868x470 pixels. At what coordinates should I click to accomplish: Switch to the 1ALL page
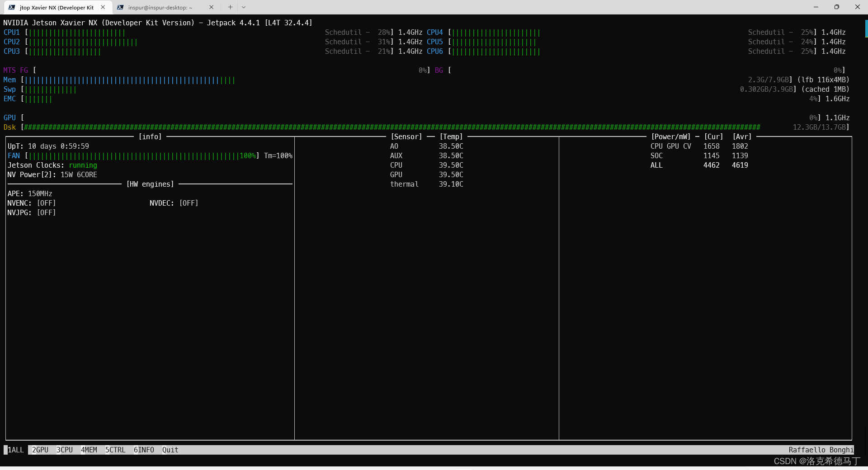[16, 450]
